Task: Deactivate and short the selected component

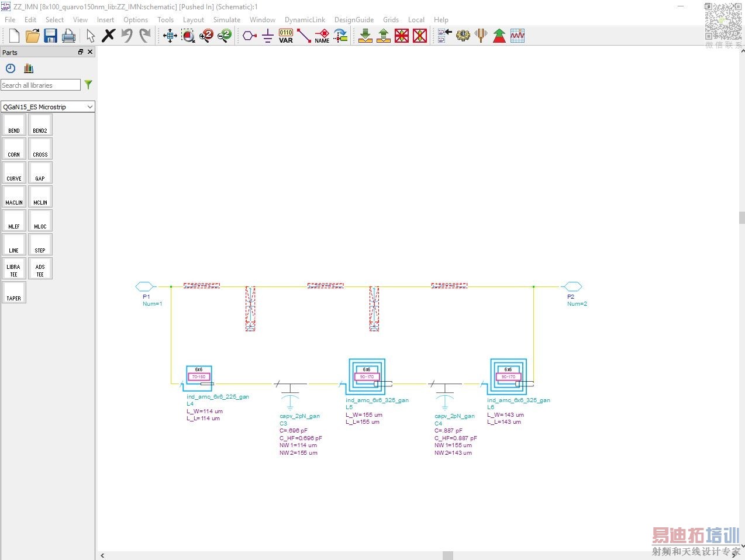Action: pos(420,36)
